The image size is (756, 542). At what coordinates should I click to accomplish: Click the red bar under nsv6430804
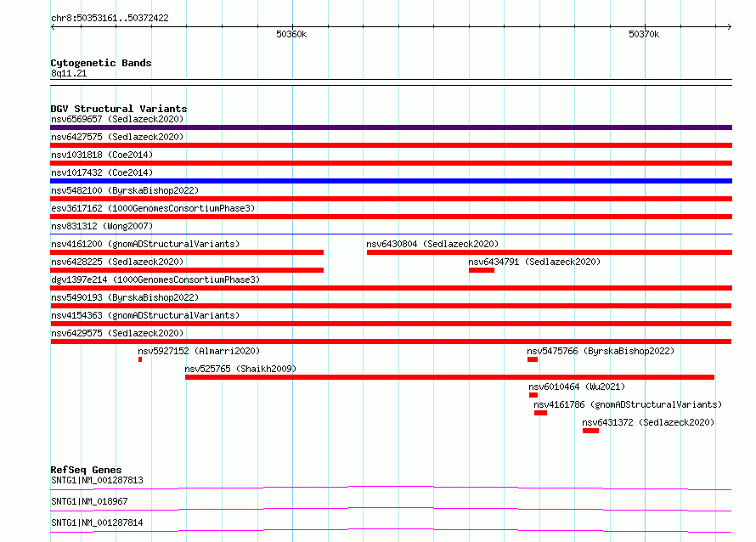550,252
